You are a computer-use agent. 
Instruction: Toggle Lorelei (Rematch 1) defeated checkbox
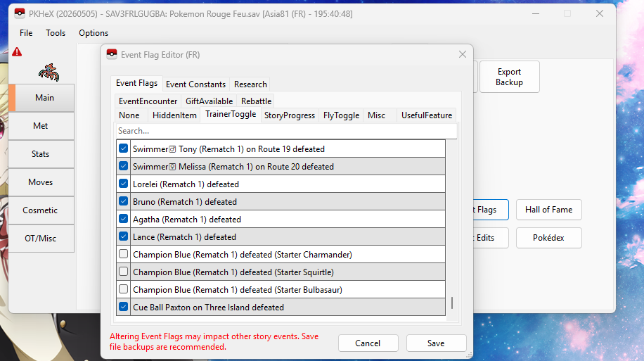coord(123,184)
